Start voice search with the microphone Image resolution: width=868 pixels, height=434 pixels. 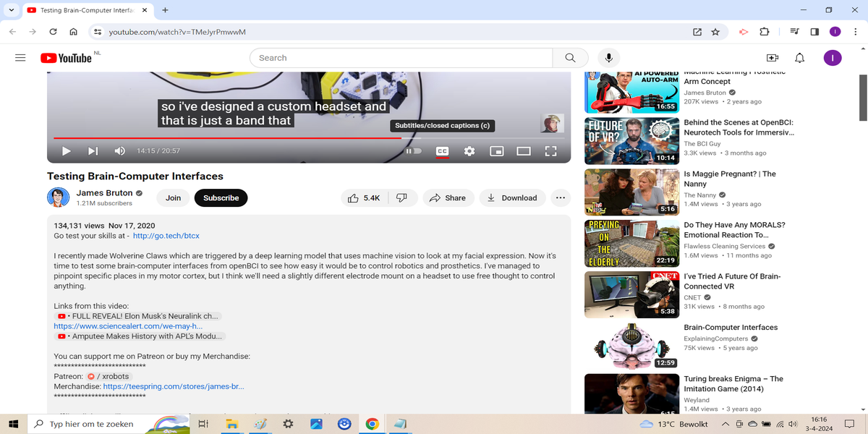(609, 58)
